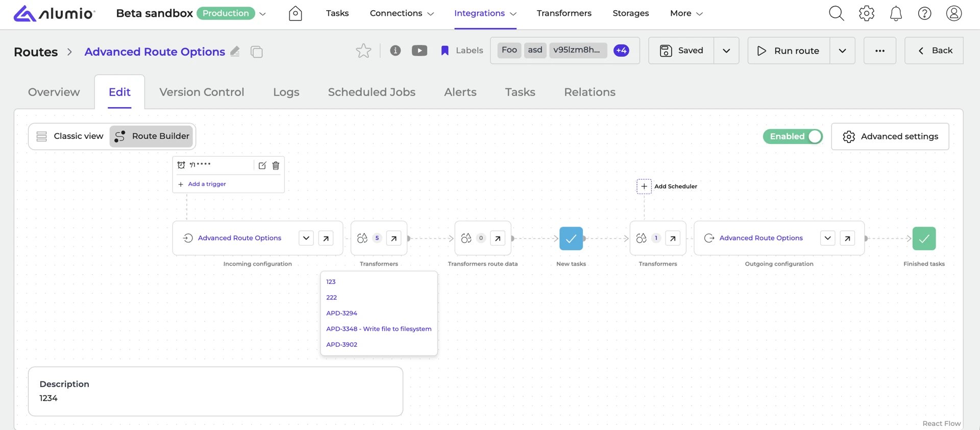
Task: Open the Run route dropdown arrow
Action: pyautogui.click(x=842, y=51)
